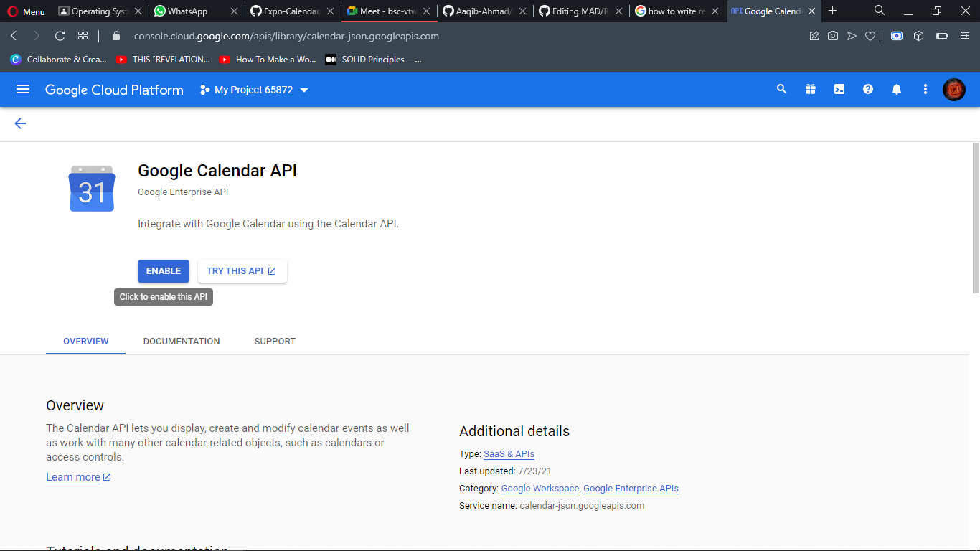Screen dimensions: 980x551
Task: Click the Opera battery saver icon
Action: (x=942, y=36)
